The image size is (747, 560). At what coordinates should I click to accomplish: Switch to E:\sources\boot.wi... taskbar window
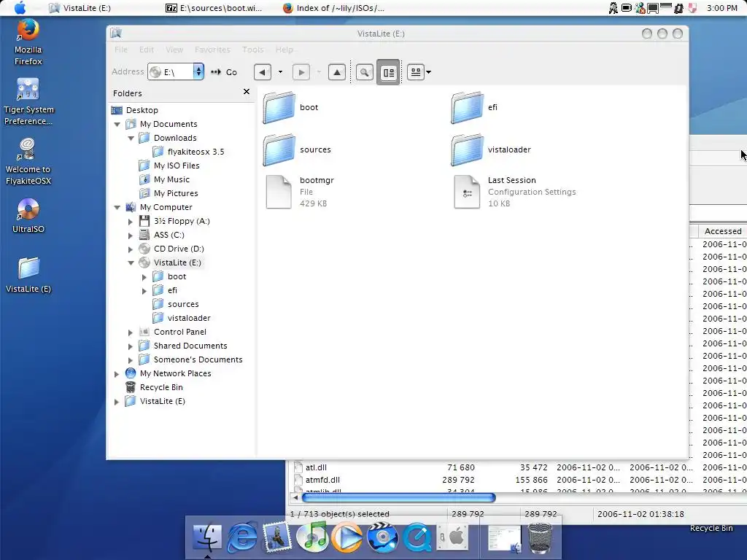(x=214, y=8)
